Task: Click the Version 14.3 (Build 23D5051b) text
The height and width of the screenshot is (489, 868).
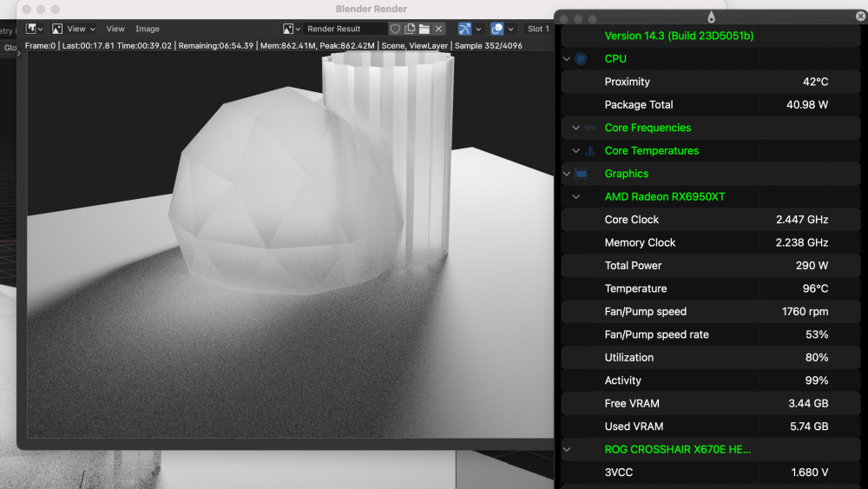Action: pyautogui.click(x=679, y=36)
